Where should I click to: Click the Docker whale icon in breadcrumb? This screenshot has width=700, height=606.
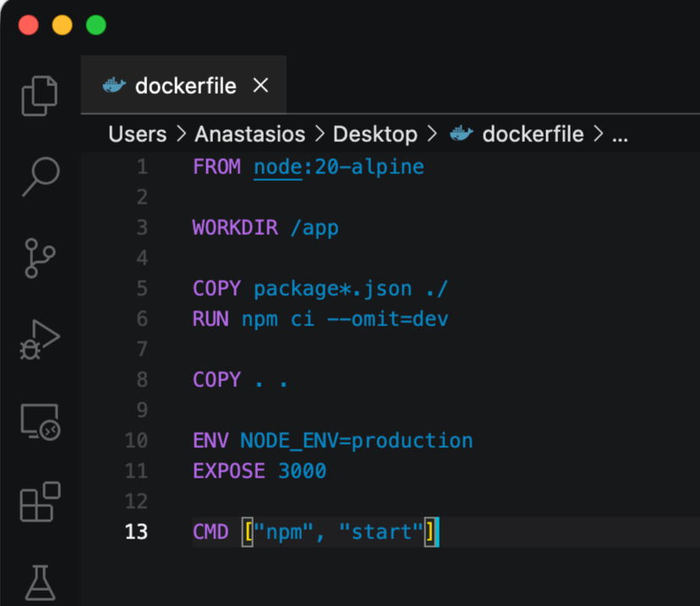461,134
